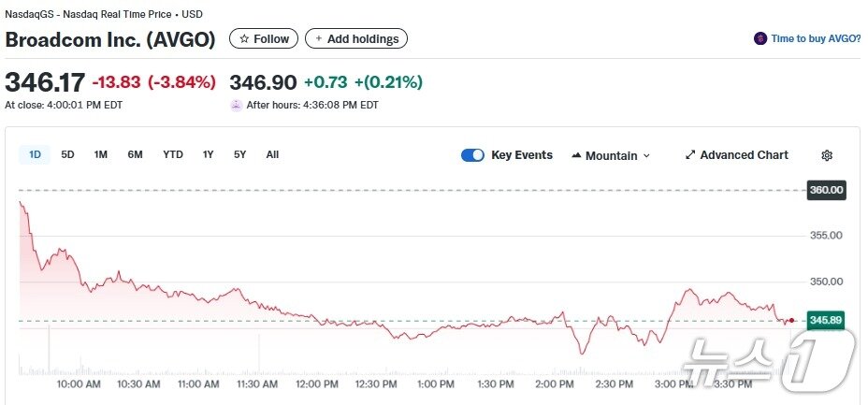Click the after-hours moon icon
This screenshot has height=405, width=868.
click(x=236, y=105)
